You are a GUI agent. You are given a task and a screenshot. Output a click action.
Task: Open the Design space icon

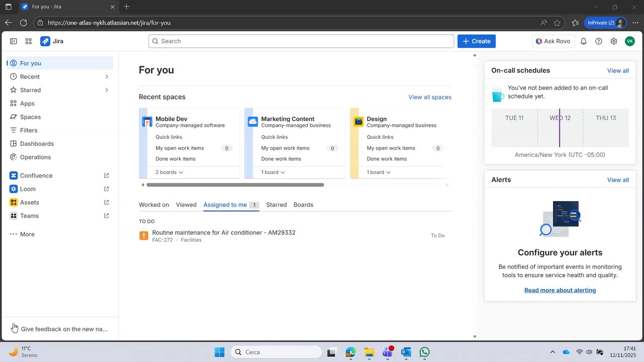click(x=359, y=122)
